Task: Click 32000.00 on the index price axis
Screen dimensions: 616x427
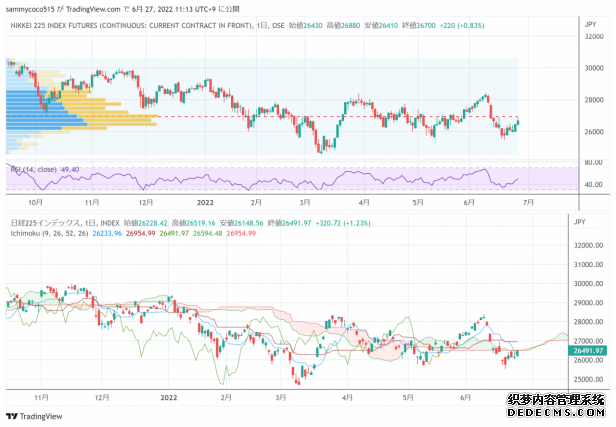Action: click(588, 246)
